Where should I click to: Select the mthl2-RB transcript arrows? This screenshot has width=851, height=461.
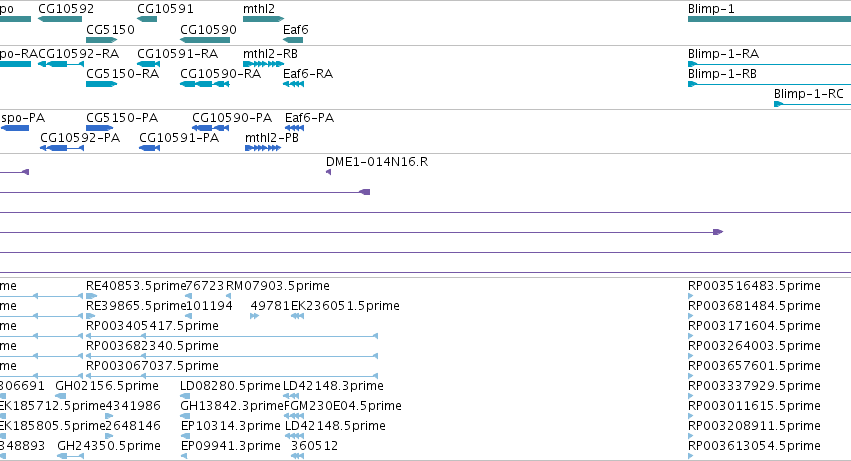pos(263,64)
